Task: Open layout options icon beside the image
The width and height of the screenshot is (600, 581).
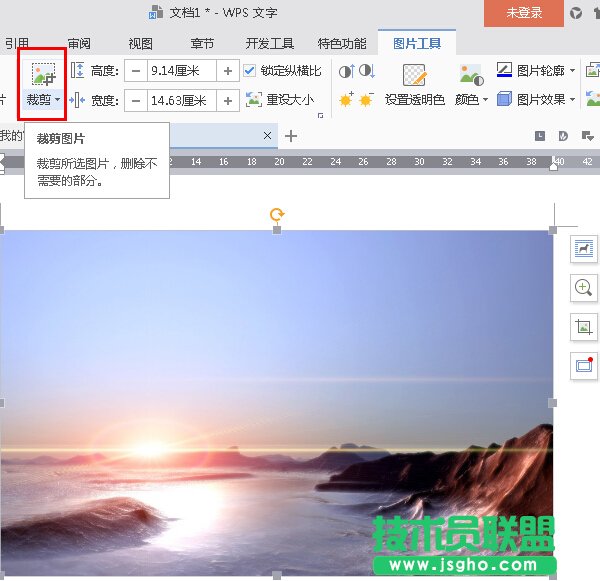Action: [583, 248]
